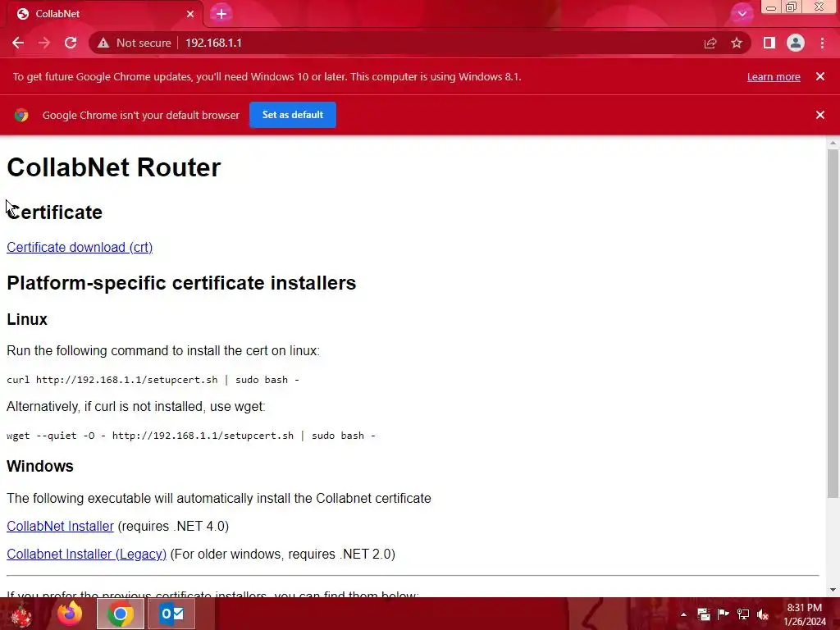This screenshot has height=630, width=840.
Task: Click the muted volume tray icon
Action: 763,614
